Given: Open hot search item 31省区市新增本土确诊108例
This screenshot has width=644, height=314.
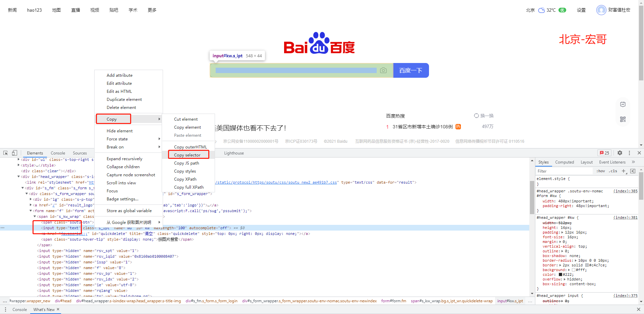Looking at the screenshot, I should point(423,126).
